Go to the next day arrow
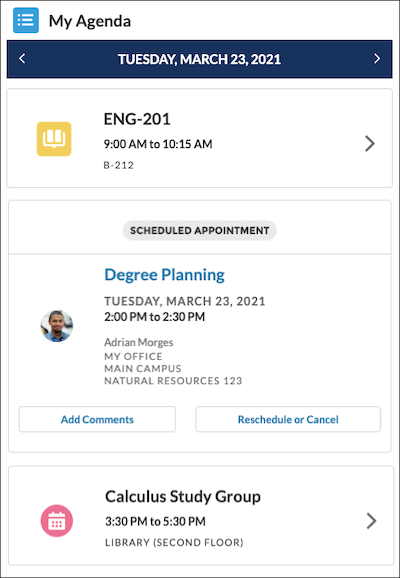400x578 pixels. click(x=377, y=58)
